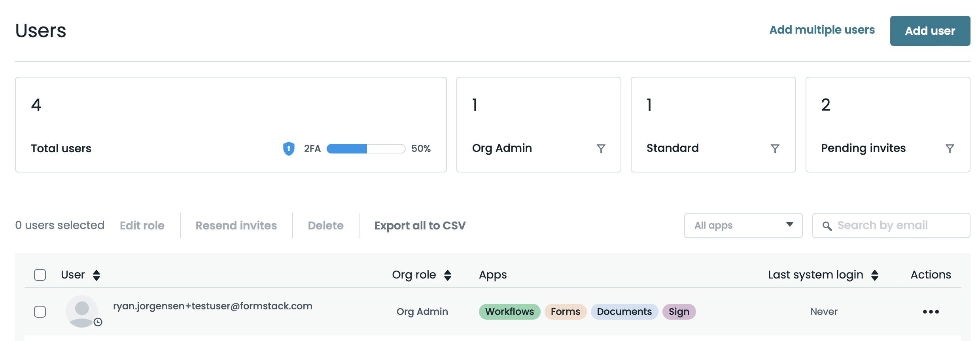Filter users by Org Admin funnel icon
Image resolution: width=980 pixels, height=341 pixels.
click(x=601, y=149)
